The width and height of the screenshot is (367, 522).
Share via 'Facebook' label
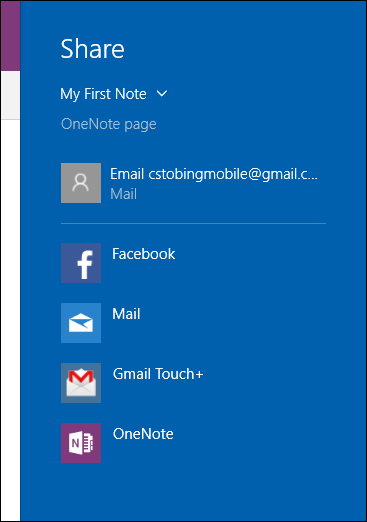[x=144, y=254]
